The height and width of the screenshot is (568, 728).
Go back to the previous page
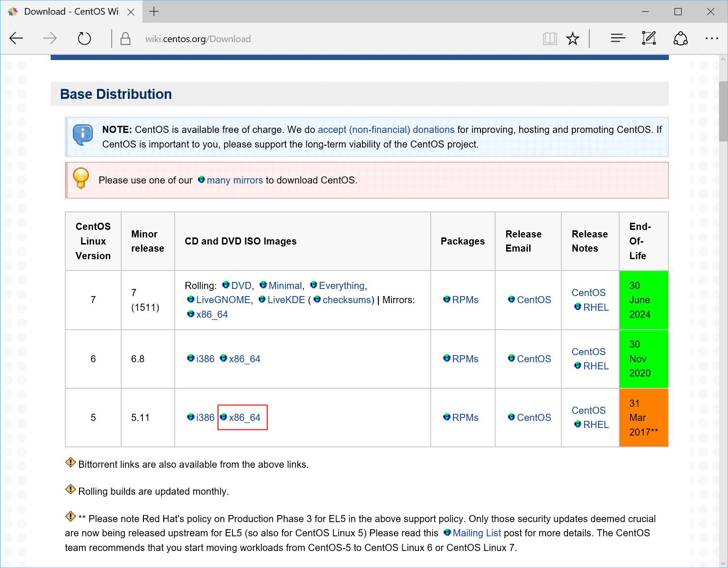click(x=16, y=38)
